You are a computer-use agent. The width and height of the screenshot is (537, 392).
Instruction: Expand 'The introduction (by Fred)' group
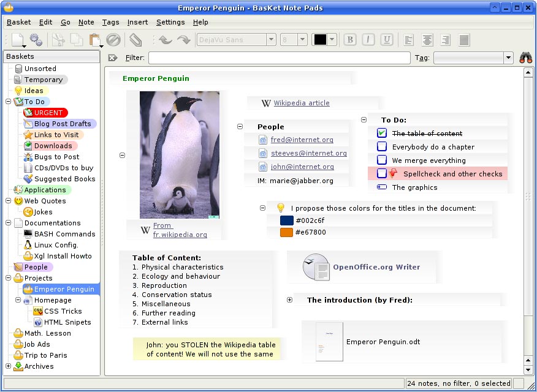[x=290, y=300]
